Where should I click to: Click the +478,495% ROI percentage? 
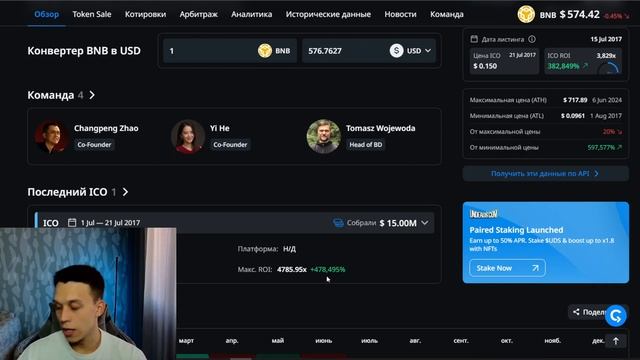click(x=328, y=269)
